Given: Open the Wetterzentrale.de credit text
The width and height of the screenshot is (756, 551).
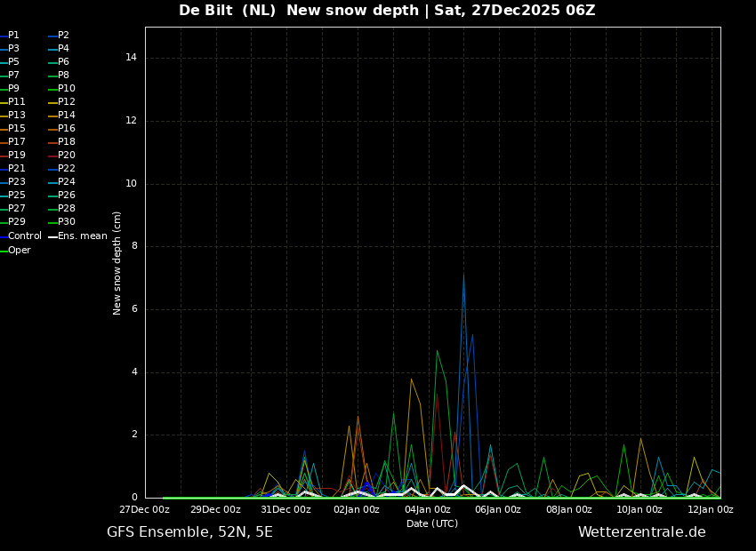Looking at the screenshot, I should (x=642, y=532).
